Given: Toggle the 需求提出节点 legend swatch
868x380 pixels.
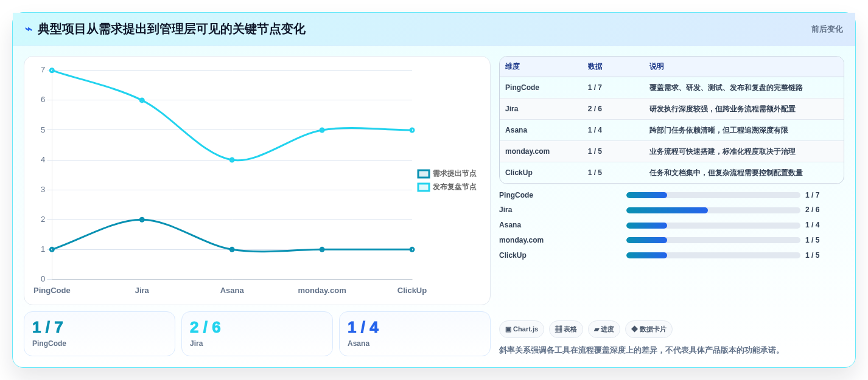Looking at the screenshot, I should pos(424,174).
